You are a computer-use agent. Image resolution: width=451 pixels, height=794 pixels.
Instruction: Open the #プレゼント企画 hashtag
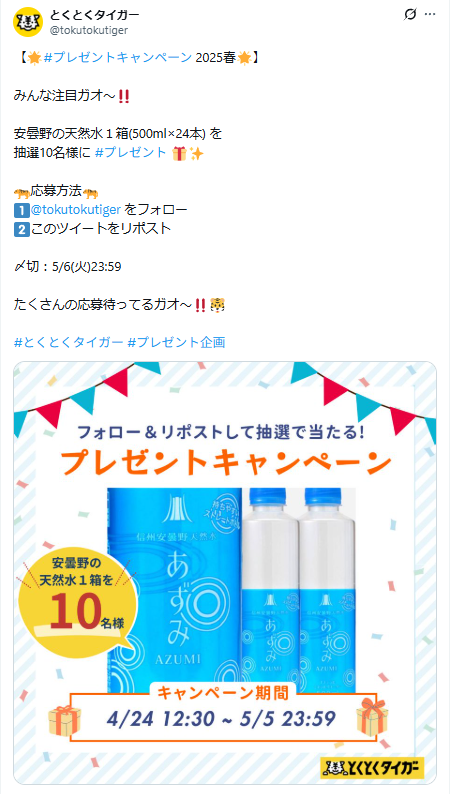176,343
